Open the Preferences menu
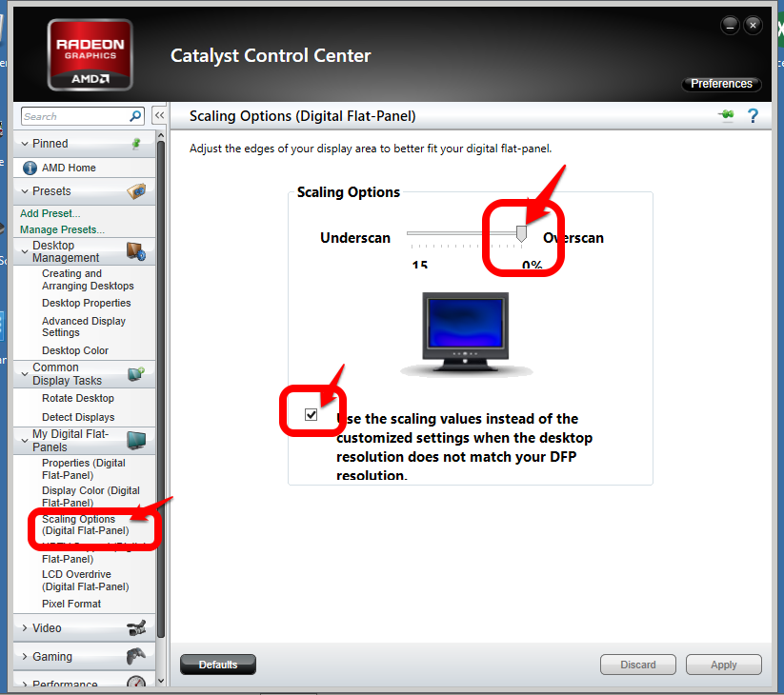The image size is (784, 695). 721,84
